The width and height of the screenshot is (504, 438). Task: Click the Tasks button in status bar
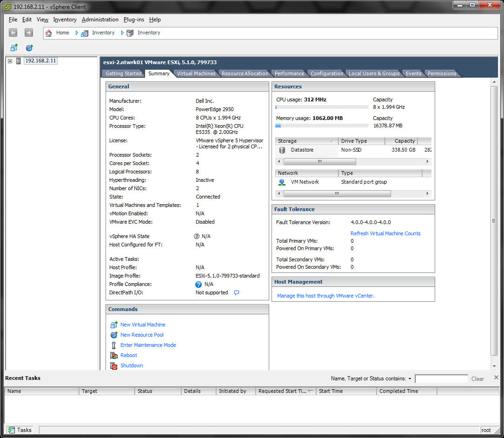point(20,430)
